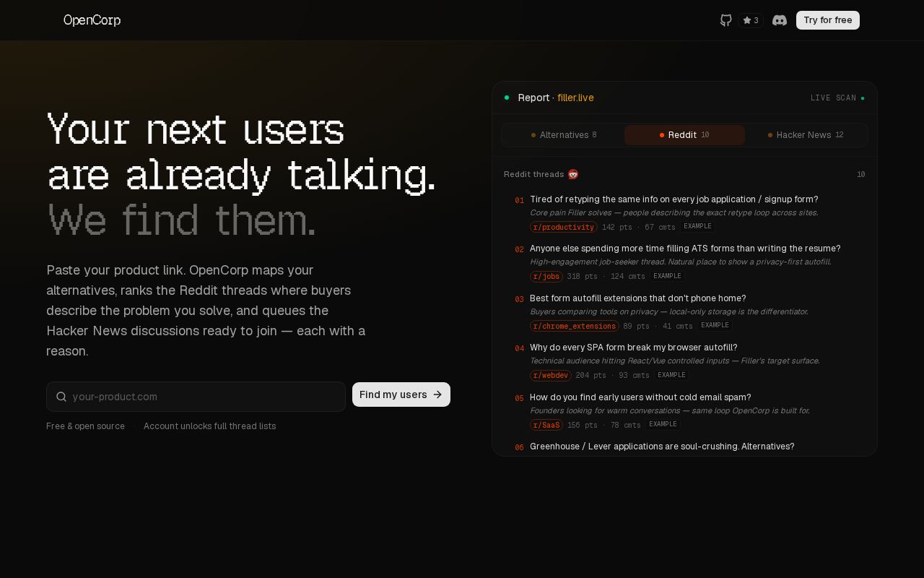Click the LIVE SCAN status indicator
Image resolution: width=924 pixels, height=578 pixels.
837,98
